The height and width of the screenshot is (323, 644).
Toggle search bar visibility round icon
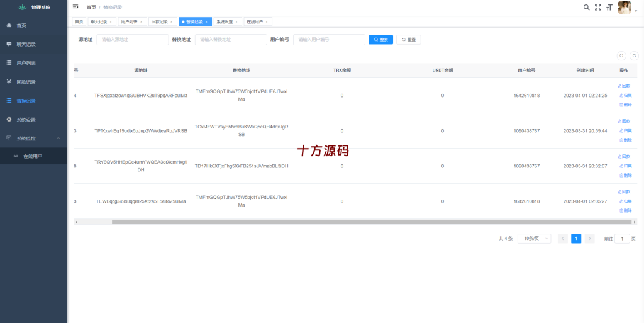[x=621, y=55]
